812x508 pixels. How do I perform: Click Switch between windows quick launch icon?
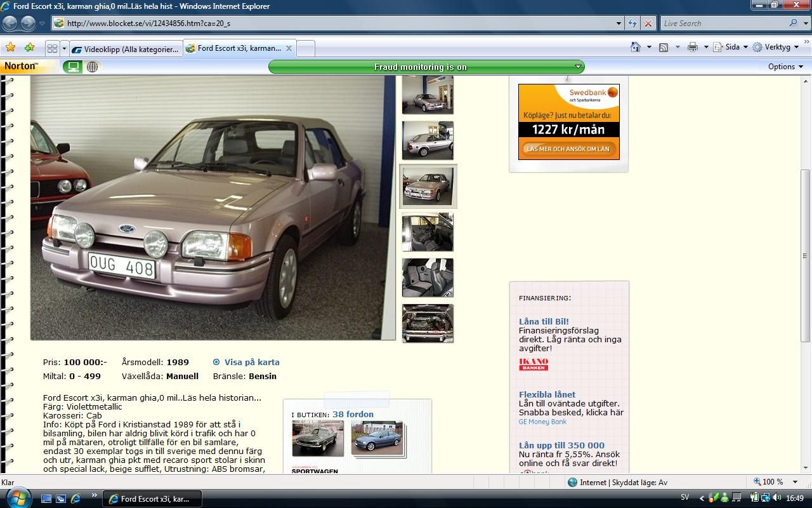tap(61, 499)
